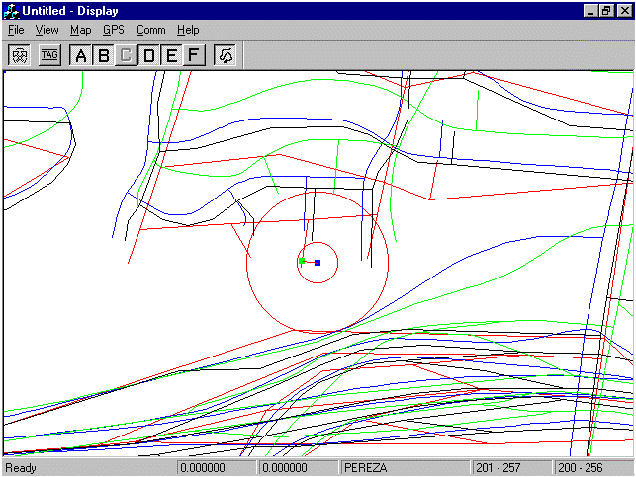Viewport: 636px width, 477px height.
Task: Expand the GPS menu
Action: (113, 30)
